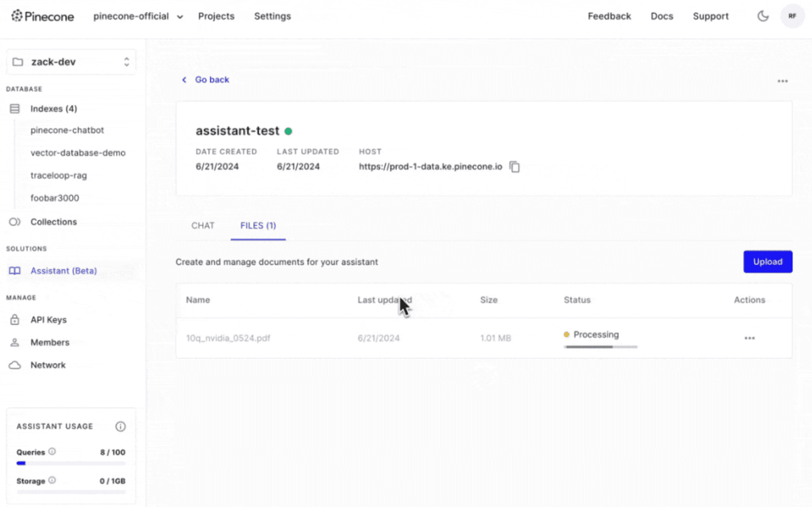Click the Storage info icon
This screenshot has width=812, height=507.
[x=52, y=481]
